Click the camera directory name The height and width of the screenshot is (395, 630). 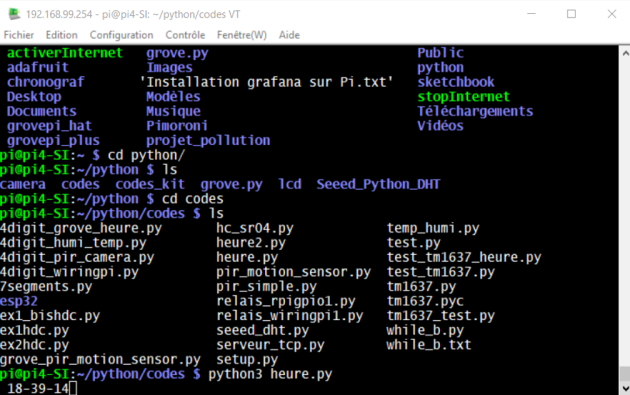pos(23,184)
